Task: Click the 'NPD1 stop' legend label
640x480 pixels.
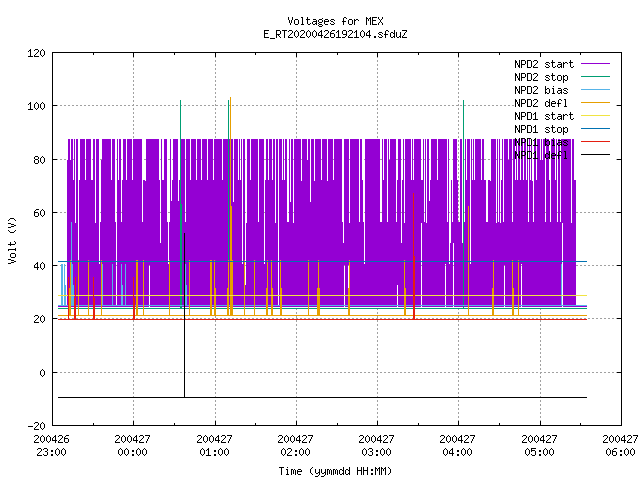Action: pyautogui.click(x=541, y=129)
